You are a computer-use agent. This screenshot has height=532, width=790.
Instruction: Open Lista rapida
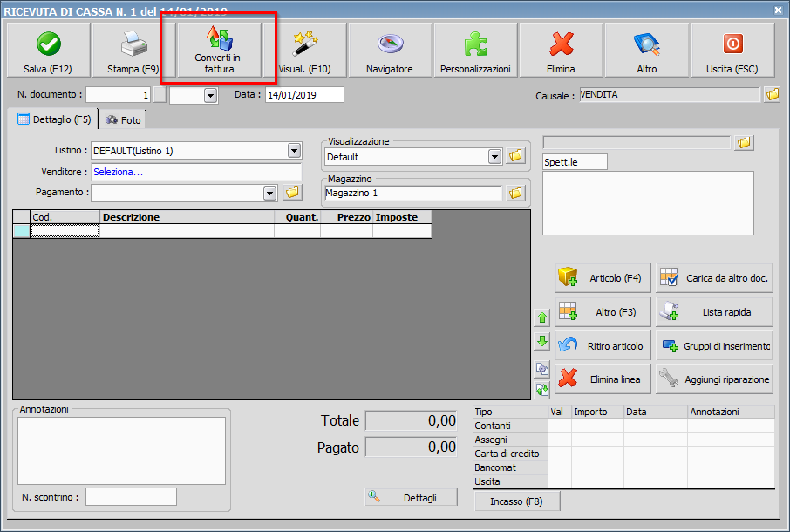click(714, 312)
